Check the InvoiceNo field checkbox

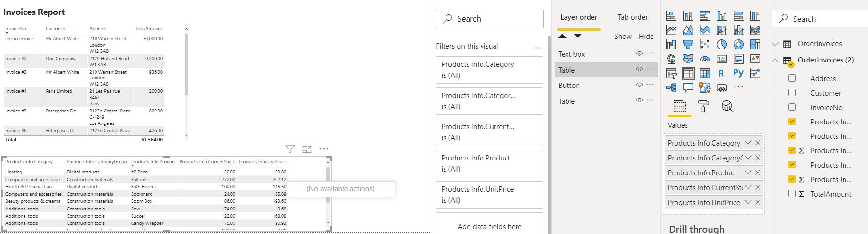pos(792,107)
